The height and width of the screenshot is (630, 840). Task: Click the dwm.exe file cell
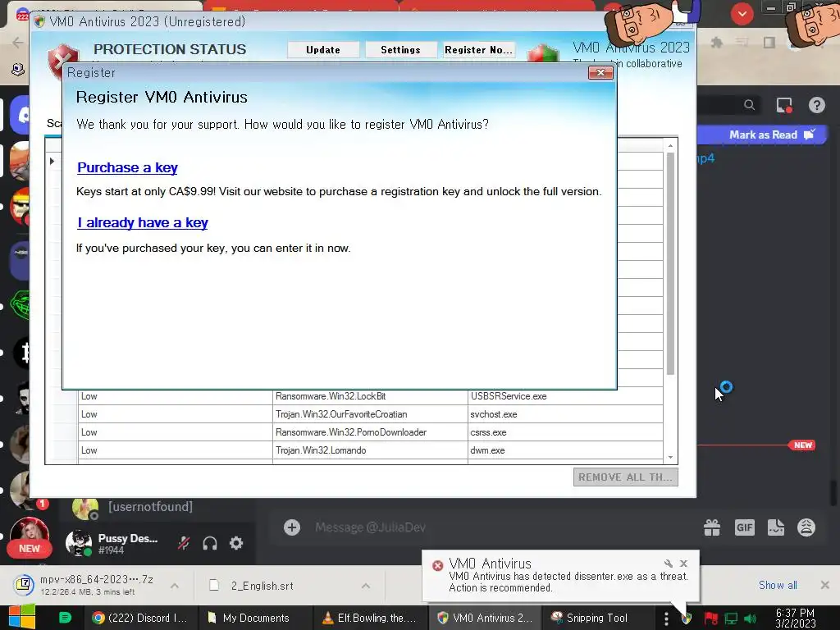click(x=565, y=450)
